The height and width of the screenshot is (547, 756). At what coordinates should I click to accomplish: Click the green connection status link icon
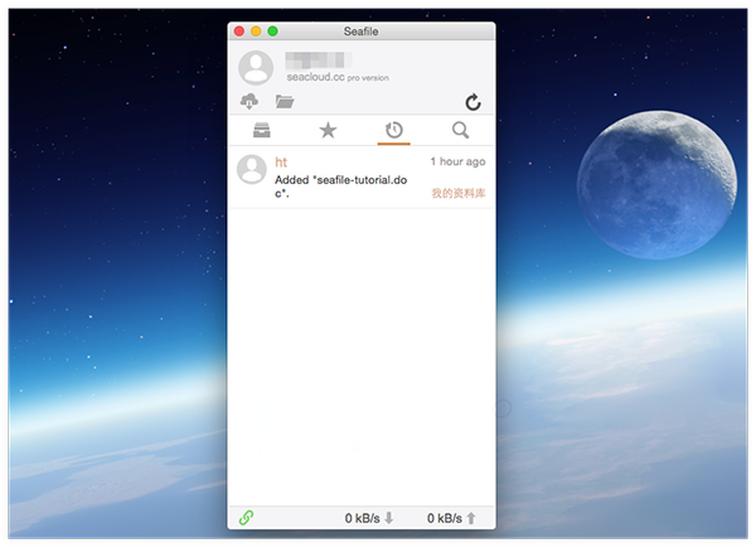246,518
